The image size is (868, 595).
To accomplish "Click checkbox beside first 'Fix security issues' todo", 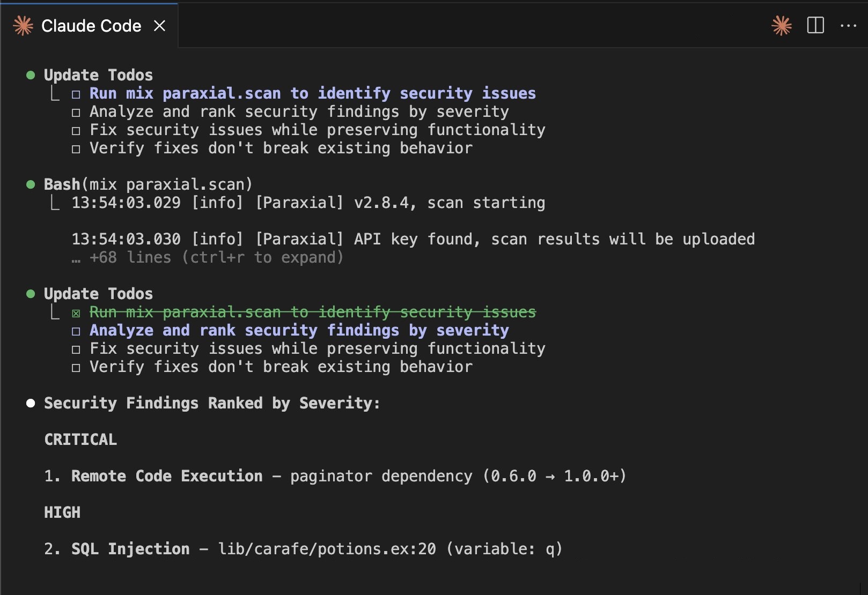I will point(76,131).
